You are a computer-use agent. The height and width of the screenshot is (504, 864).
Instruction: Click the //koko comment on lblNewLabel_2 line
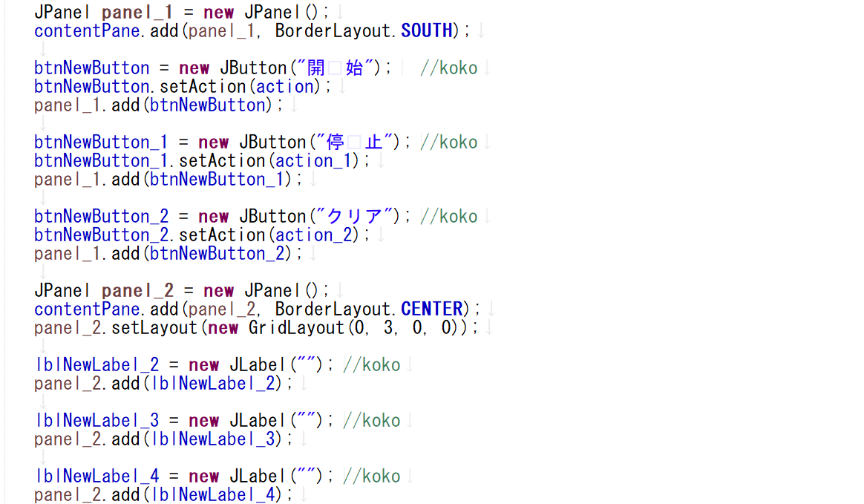(371, 364)
